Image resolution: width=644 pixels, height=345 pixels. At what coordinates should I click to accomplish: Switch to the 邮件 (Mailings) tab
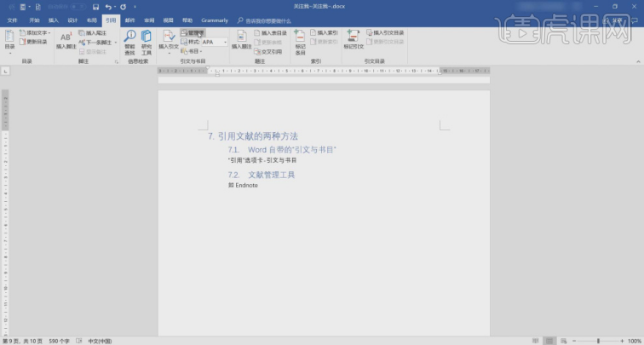129,20
